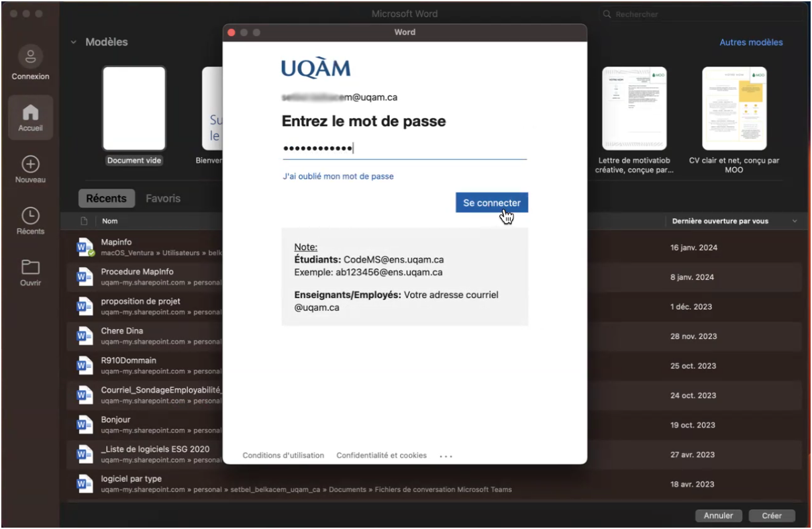812x529 pixels.
Task: Click the Connexion account icon
Action: click(x=30, y=57)
